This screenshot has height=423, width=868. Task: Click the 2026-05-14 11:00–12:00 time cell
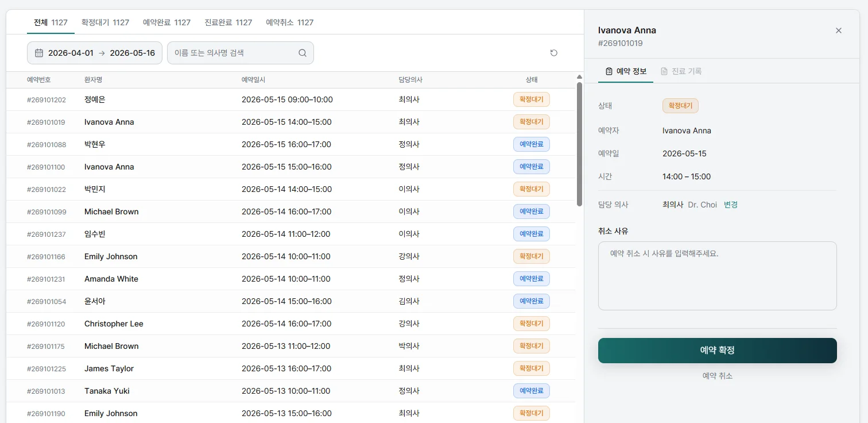pos(286,234)
